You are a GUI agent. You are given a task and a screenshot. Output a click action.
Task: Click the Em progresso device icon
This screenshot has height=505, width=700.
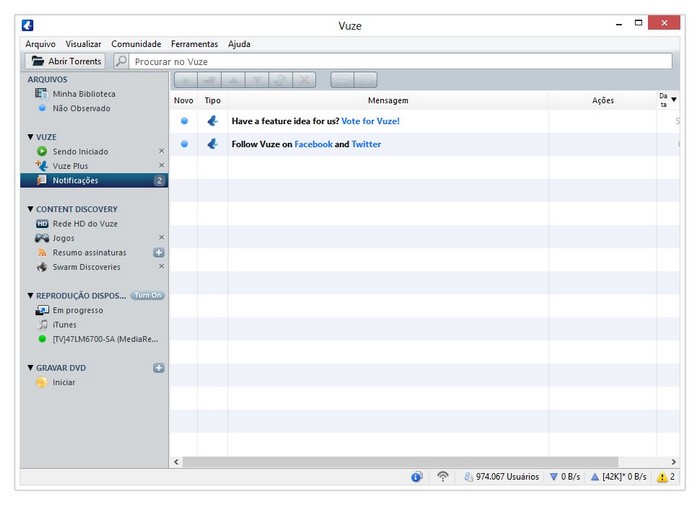tap(42, 310)
